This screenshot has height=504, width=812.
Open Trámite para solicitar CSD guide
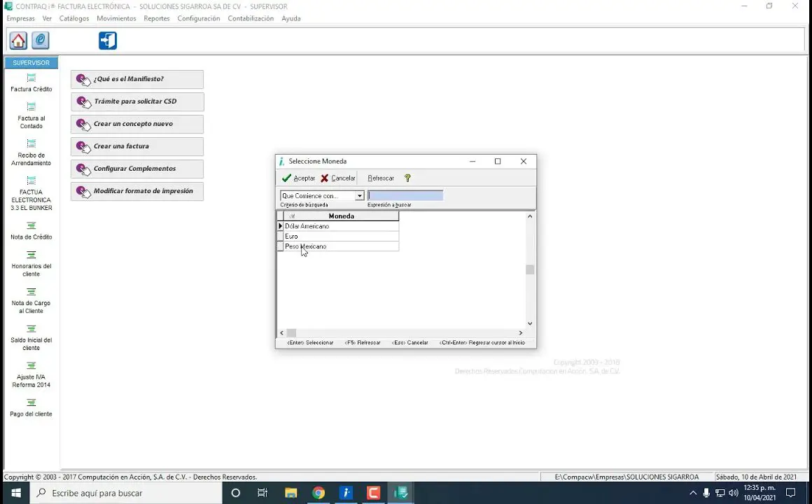[x=137, y=101]
